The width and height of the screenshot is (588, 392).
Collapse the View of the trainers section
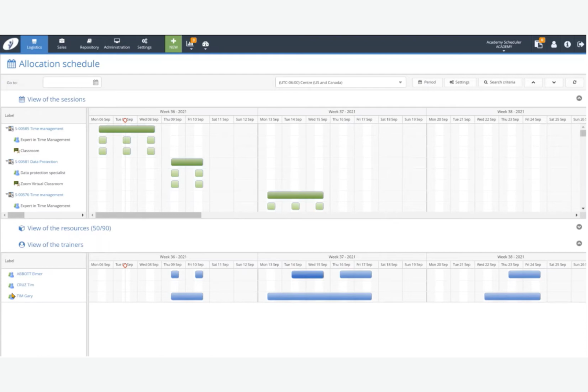point(578,243)
